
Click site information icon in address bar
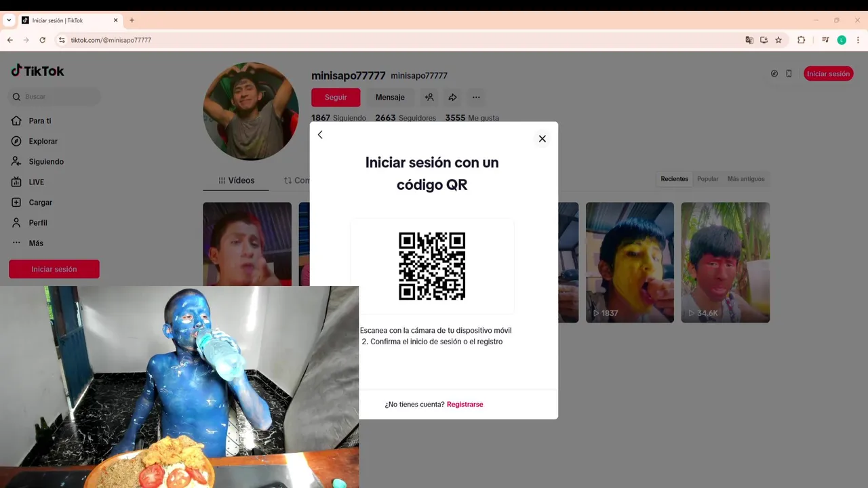[x=62, y=40]
